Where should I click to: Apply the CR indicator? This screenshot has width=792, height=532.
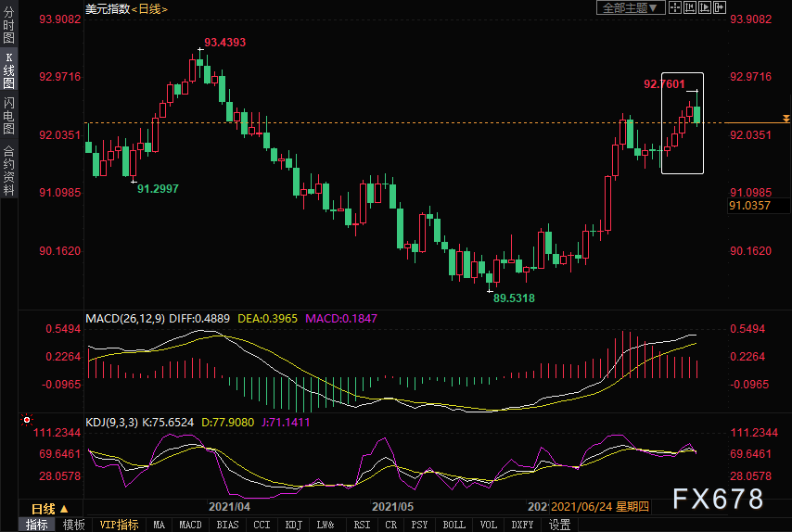[390, 525]
